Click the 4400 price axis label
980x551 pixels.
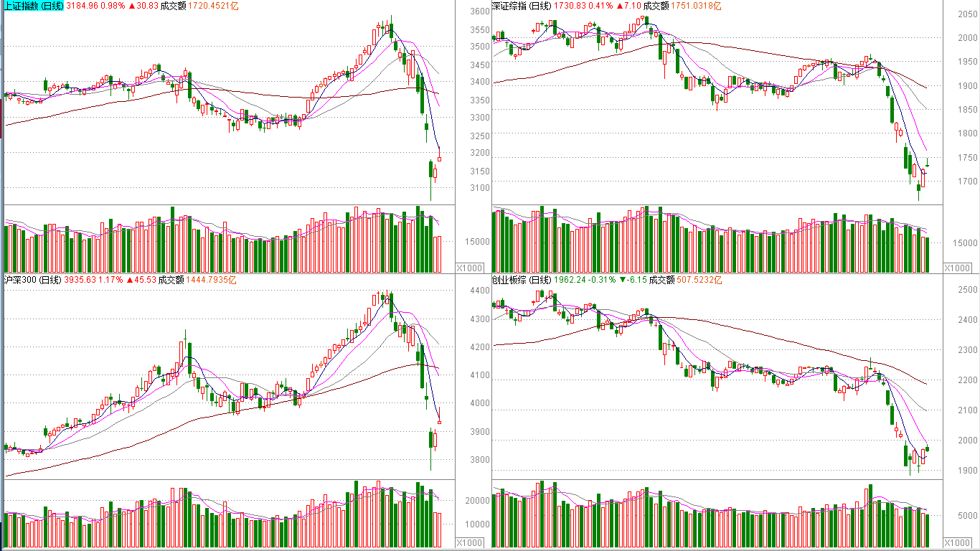480,291
